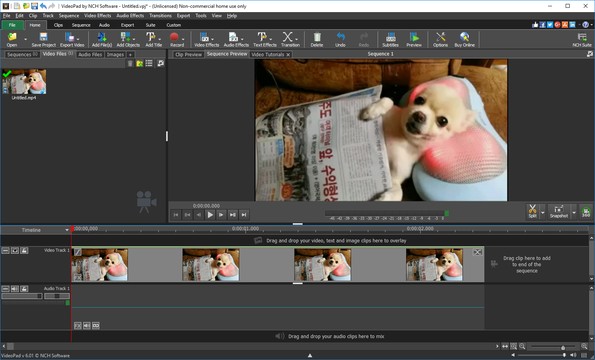Expand the Split button dropdown arrow

pyautogui.click(x=543, y=212)
